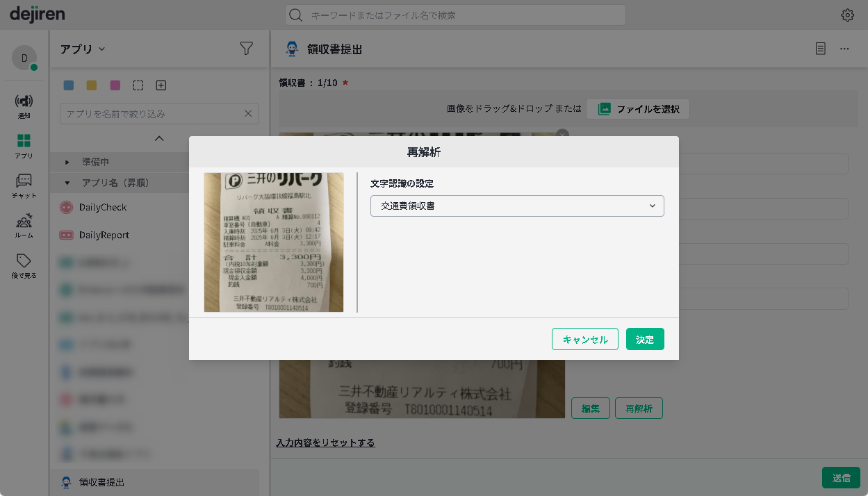Open the 後で見る tag icon

[24, 265]
